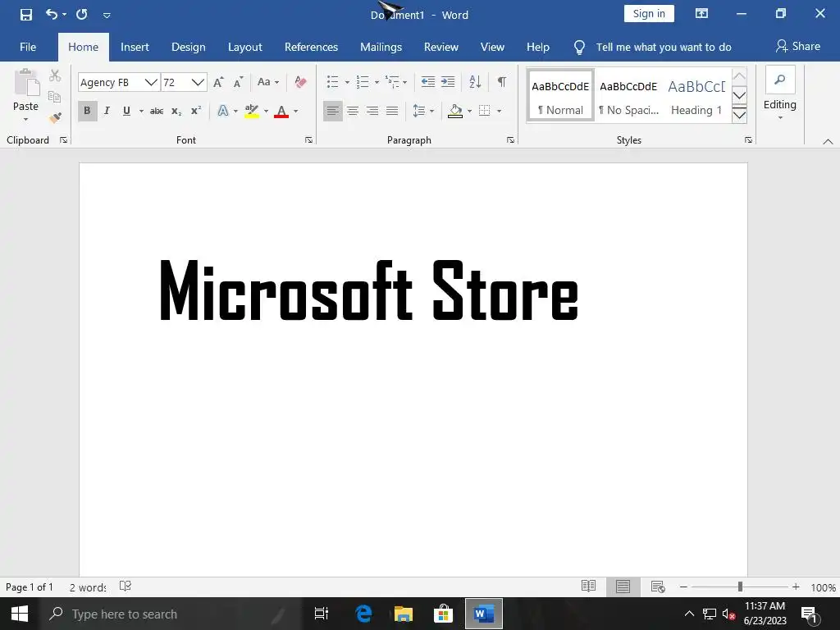Collapse the ribbon with the chevron
This screenshot has height=630, width=840.
[828, 141]
